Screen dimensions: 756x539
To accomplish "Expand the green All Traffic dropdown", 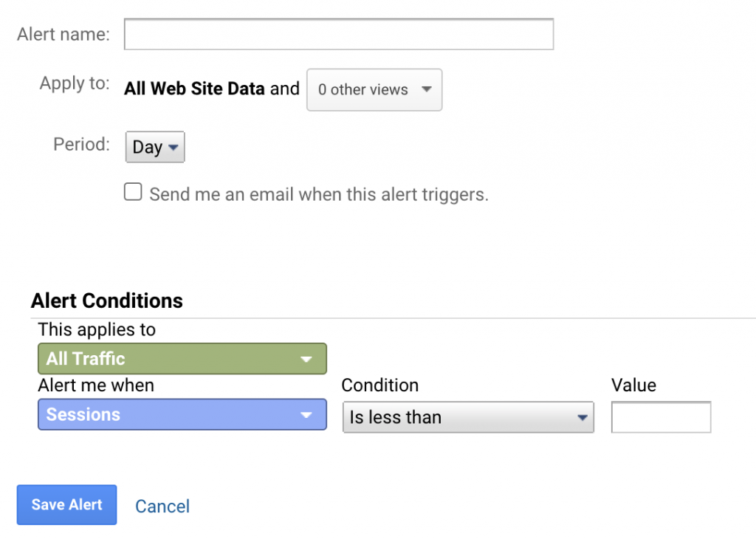I will point(182,359).
